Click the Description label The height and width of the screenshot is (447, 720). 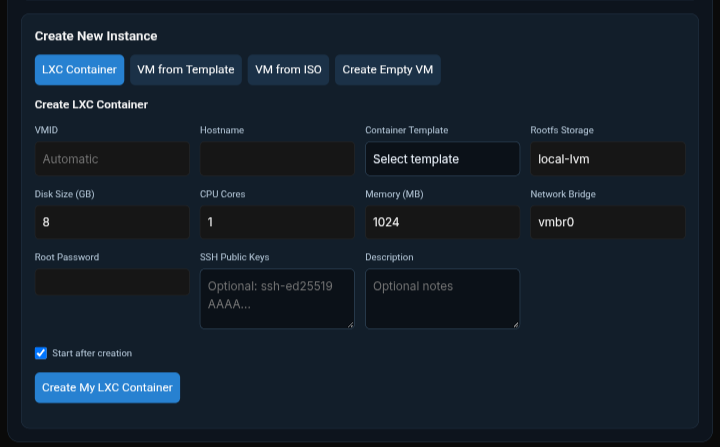tap(389, 257)
